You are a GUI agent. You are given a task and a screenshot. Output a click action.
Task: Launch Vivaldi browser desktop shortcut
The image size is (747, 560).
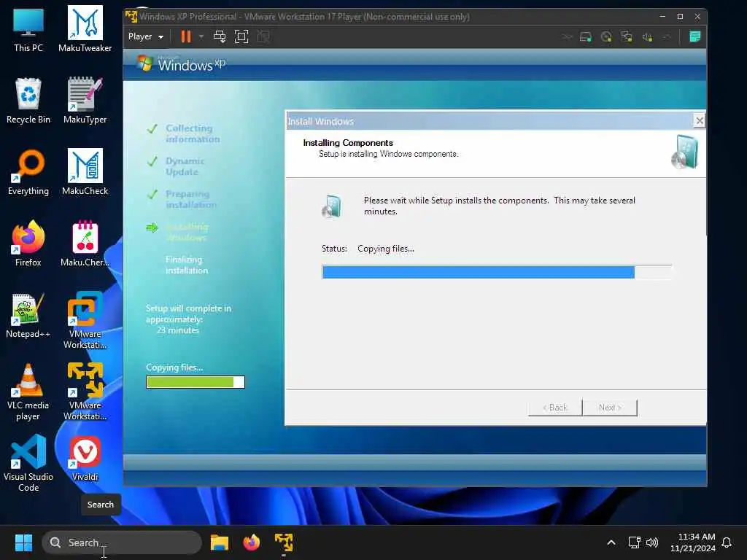(85, 458)
